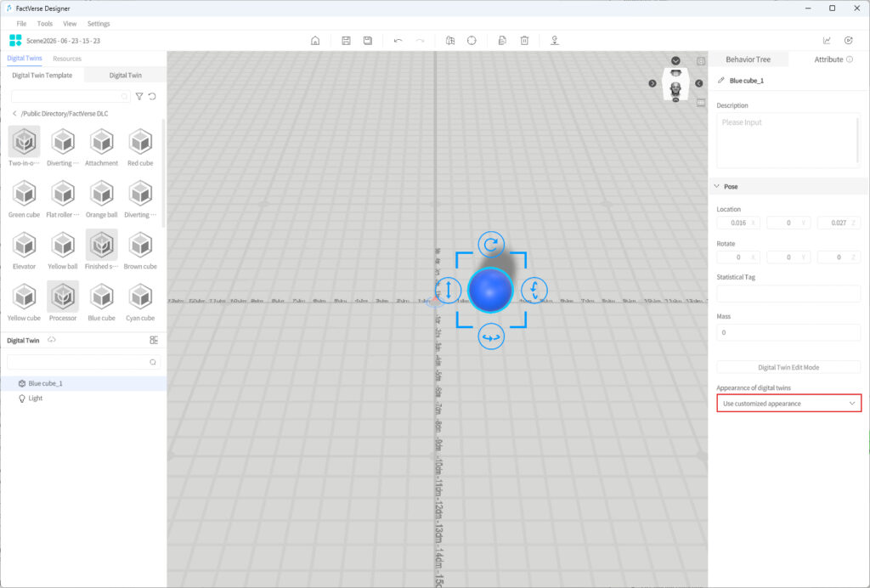Select the Orange ball template

coord(102,198)
